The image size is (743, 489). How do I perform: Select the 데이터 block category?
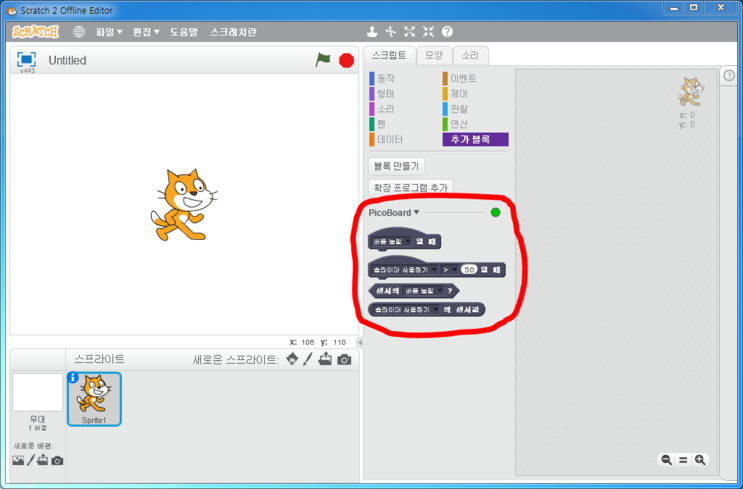click(x=386, y=139)
